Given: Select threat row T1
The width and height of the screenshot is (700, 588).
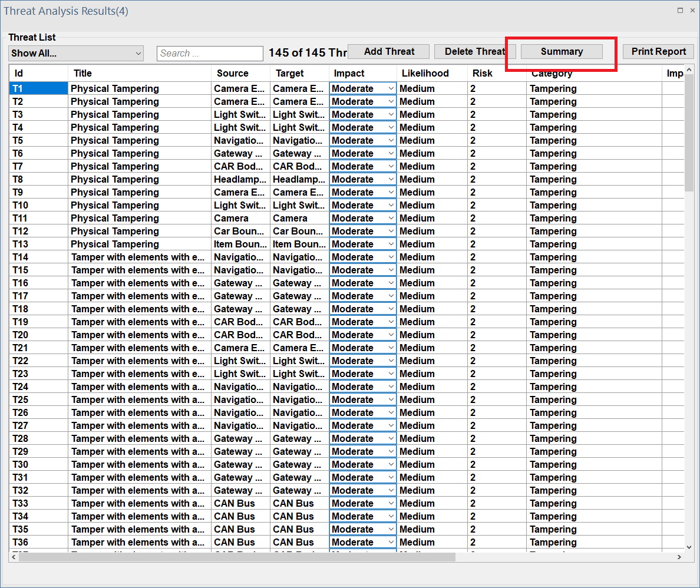Looking at the screenshot, I should click(x=38, y=89).
